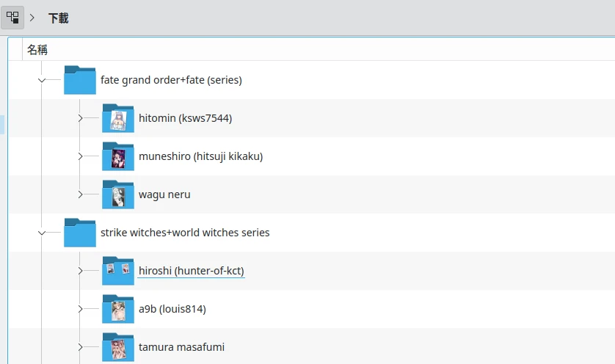Select the tamura masafumi folder name

click(181, 347)
